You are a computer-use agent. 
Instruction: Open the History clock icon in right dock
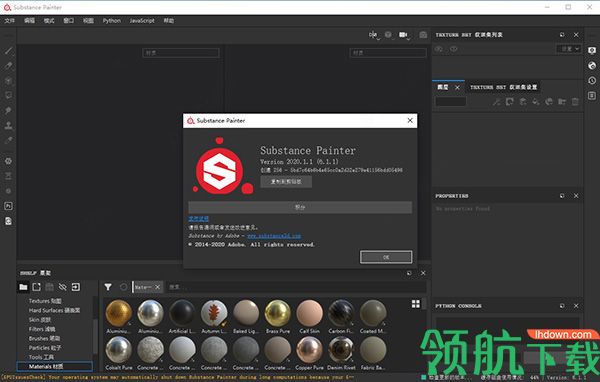592,80
